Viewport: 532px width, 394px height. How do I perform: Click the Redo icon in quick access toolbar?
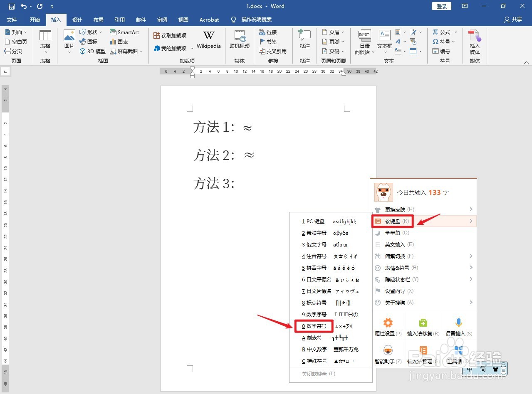pos(40,6)
